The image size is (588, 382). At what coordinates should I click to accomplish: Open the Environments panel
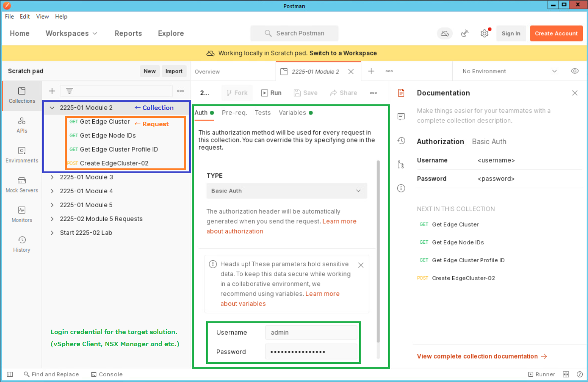21,154
